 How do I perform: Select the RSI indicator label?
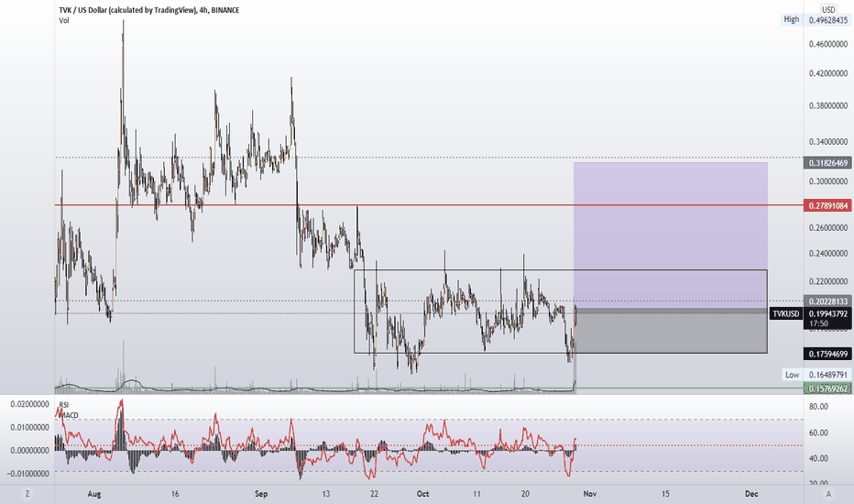tap(64, 405)
